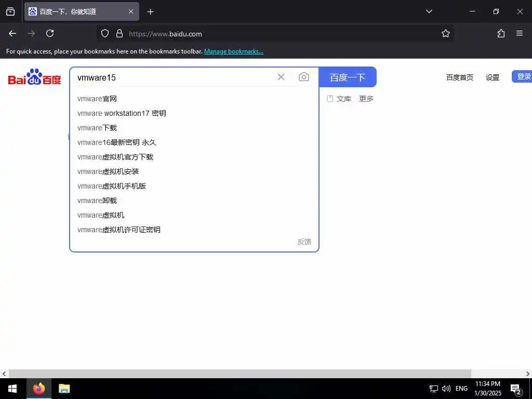The image size is (532, 399).
Task: Close the Baidu browser tab
Action: point(131,11)
